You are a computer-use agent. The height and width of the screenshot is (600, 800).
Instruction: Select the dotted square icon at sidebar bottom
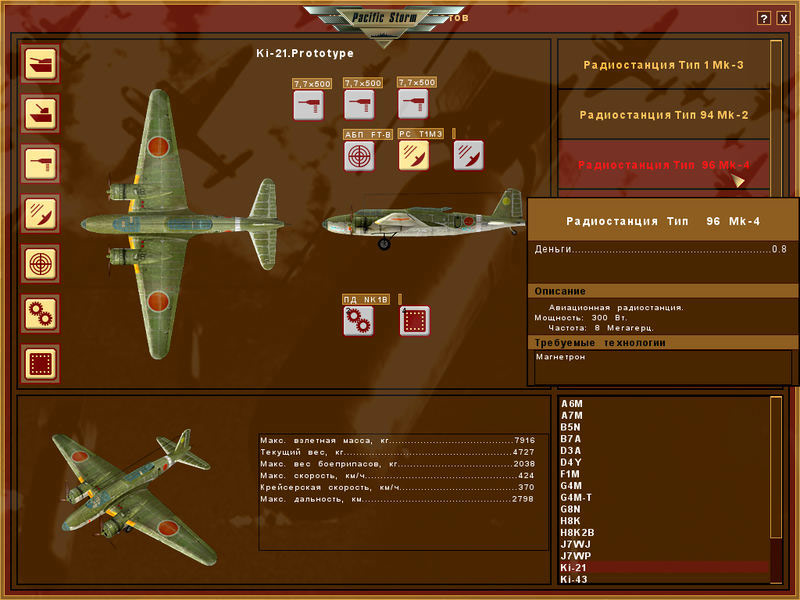pos(38,362)
